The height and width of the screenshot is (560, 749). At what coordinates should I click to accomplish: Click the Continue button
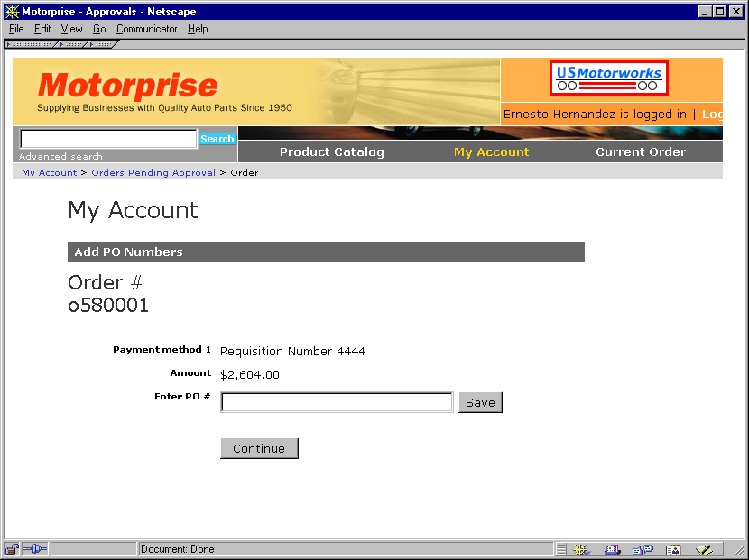click(x=259, y=448)
